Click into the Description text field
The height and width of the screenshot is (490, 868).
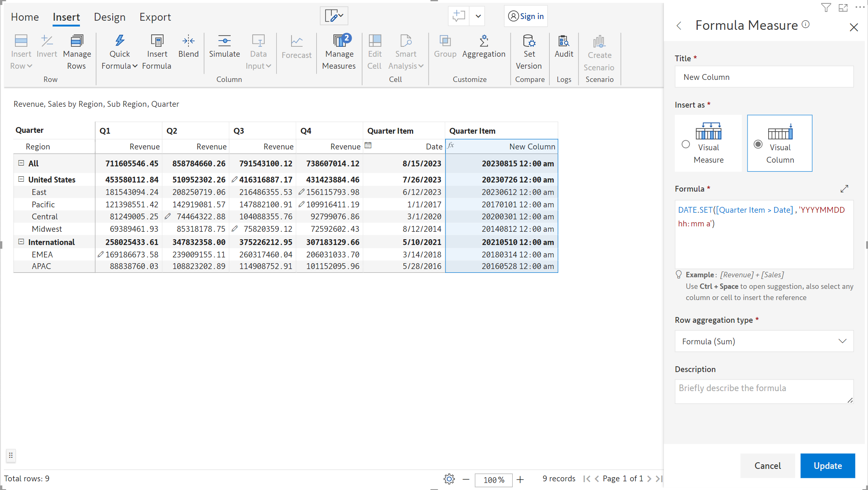point(764,391)
